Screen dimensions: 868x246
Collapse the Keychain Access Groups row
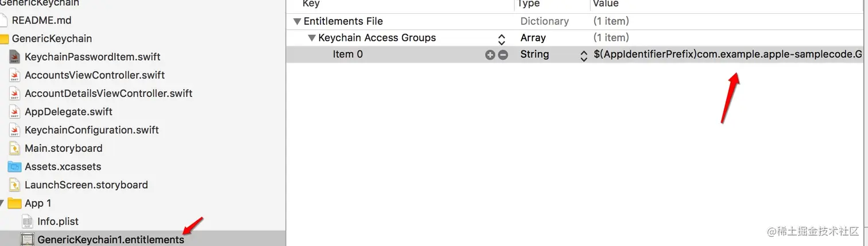312,38
